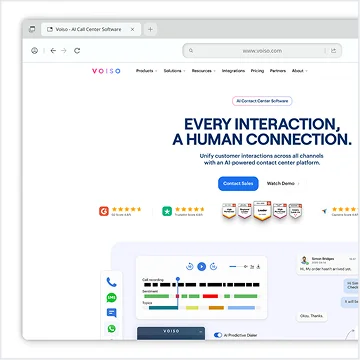This screenshot has width=360, height=360.
Task: Click the Watch Demo link
Action: click(283, 184)
